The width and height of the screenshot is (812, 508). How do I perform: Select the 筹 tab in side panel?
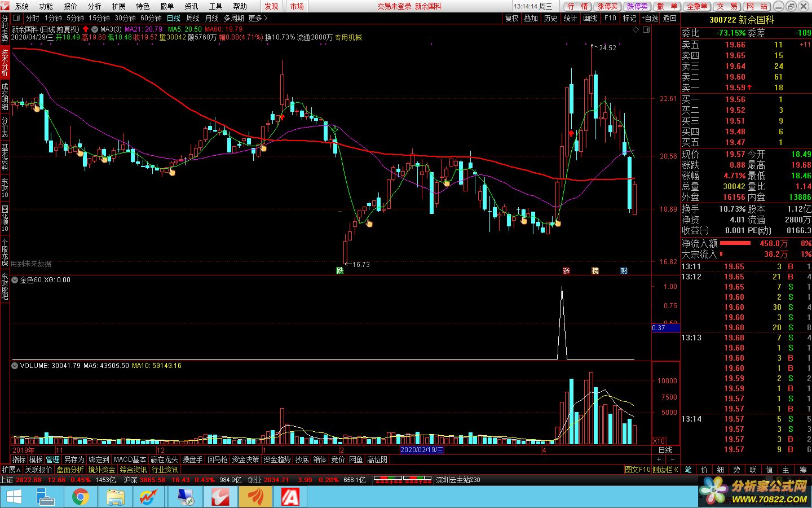tap(803, 470)
